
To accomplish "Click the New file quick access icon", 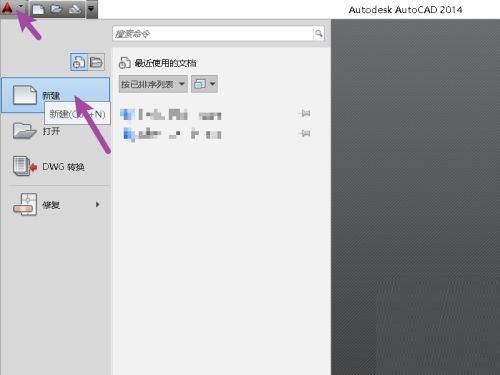I will tap(38, 9).
